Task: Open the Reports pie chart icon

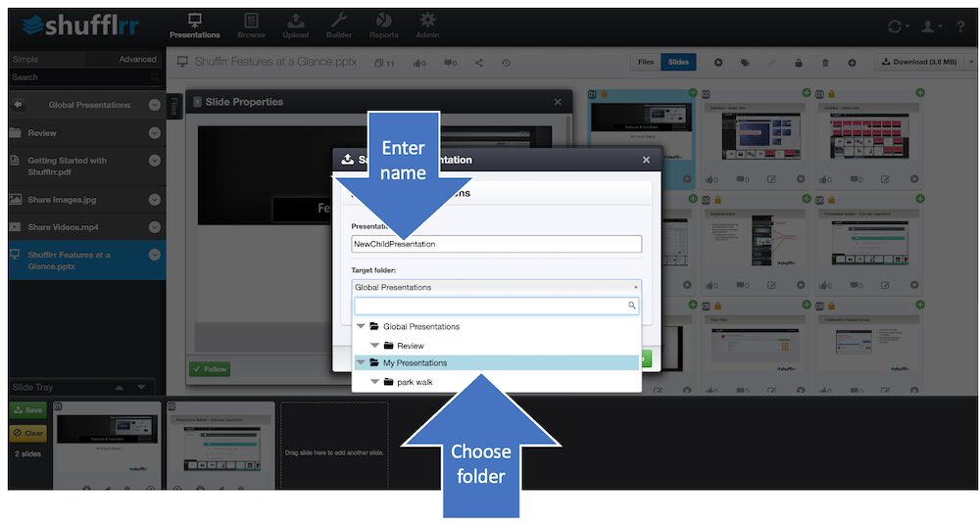Action: pos(384,21)
